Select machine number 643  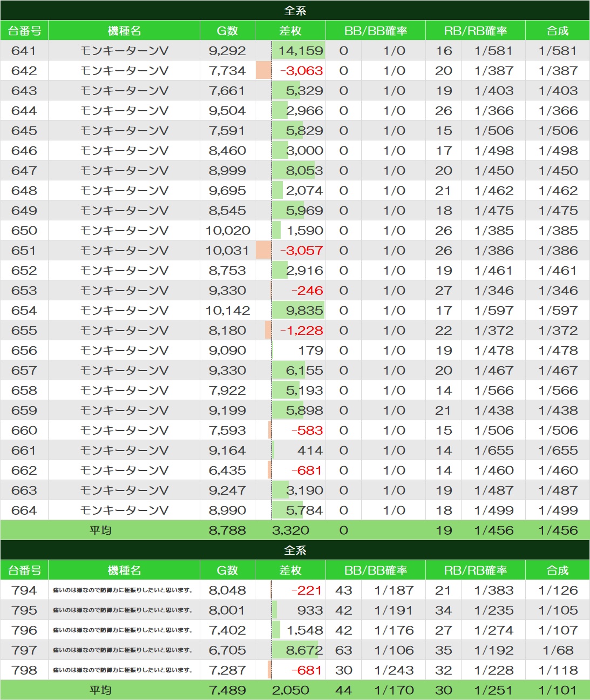(x=24, y=91)
